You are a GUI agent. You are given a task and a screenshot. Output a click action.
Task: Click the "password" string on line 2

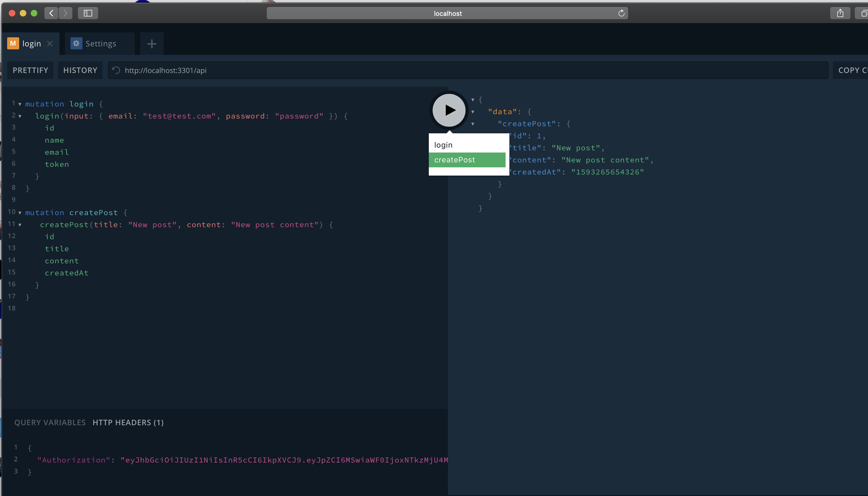tap(299, 116)
